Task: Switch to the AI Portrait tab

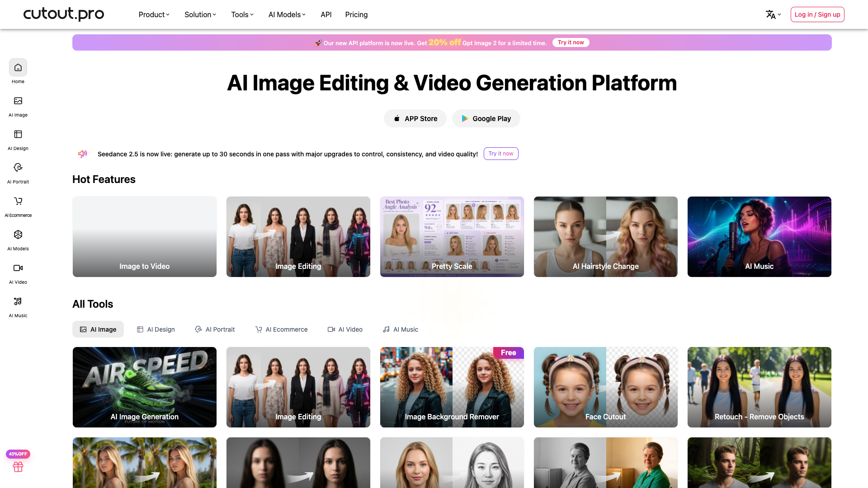Action: coord(215,329)
